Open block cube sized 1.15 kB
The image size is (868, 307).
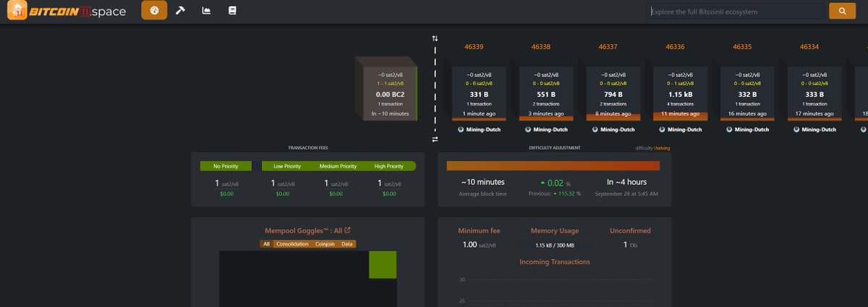tap(680, 94)
